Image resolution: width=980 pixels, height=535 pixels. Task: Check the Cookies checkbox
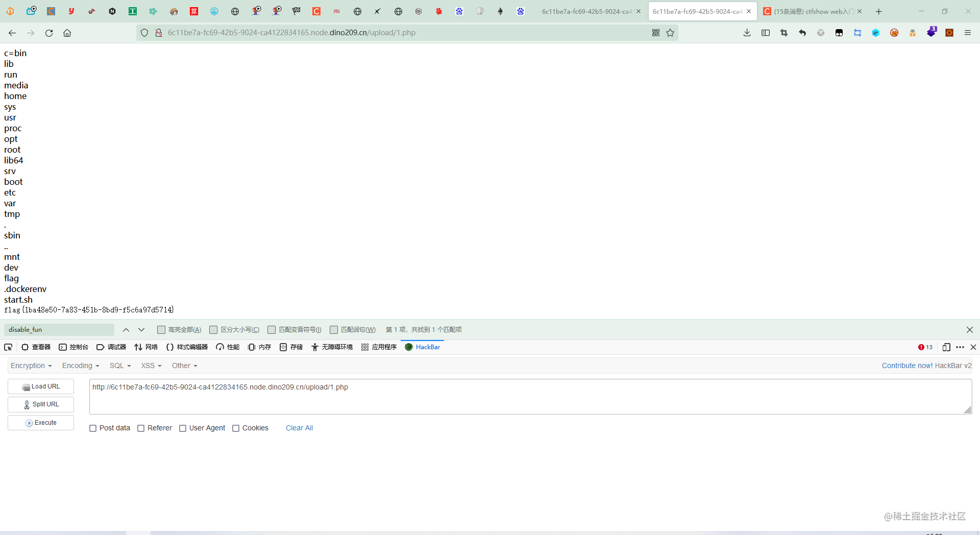[x=236, y=428]
